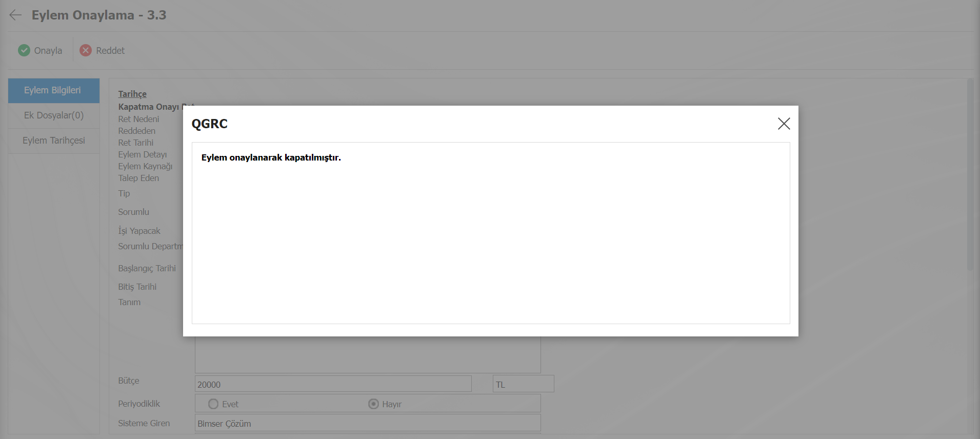Click the Sisteme Giren field Bimser Çözüm
Image resolution: width=980 pixels, height=439 pixels.
[x=368, y=423]
